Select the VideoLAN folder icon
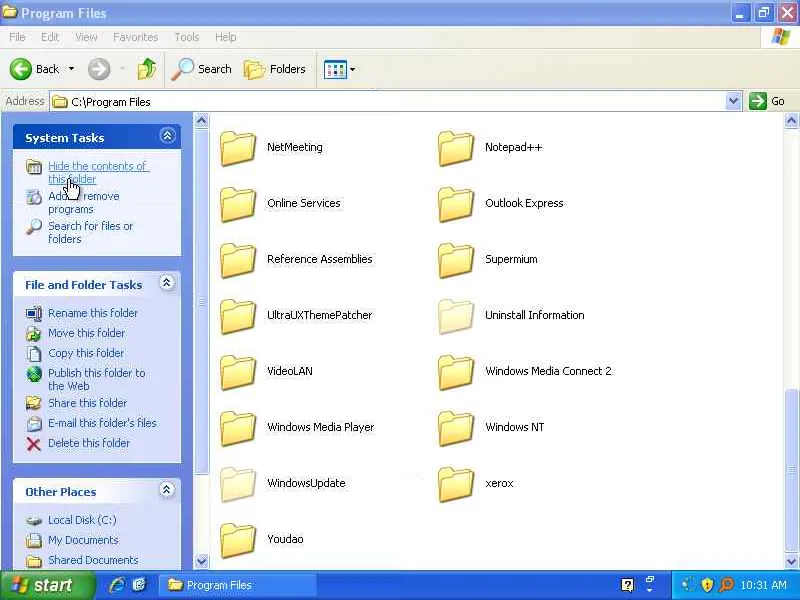The image size is (800, 600). tap(238, 372)
